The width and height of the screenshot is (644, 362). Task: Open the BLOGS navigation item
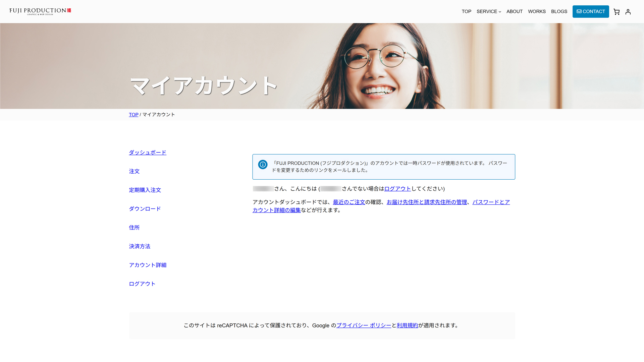point(559,11)
